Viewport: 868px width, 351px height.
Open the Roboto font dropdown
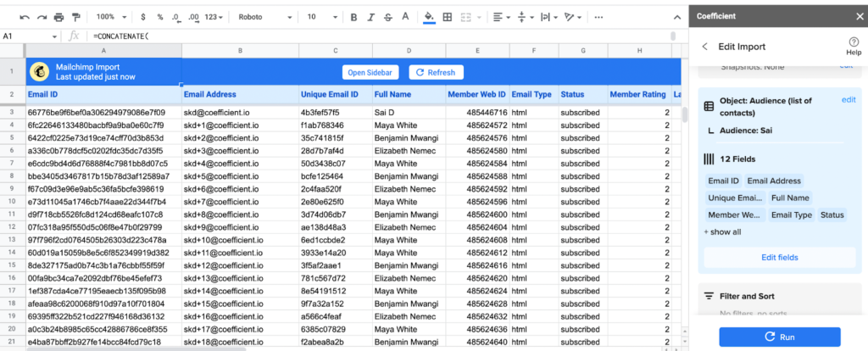[x=264, y=17]
